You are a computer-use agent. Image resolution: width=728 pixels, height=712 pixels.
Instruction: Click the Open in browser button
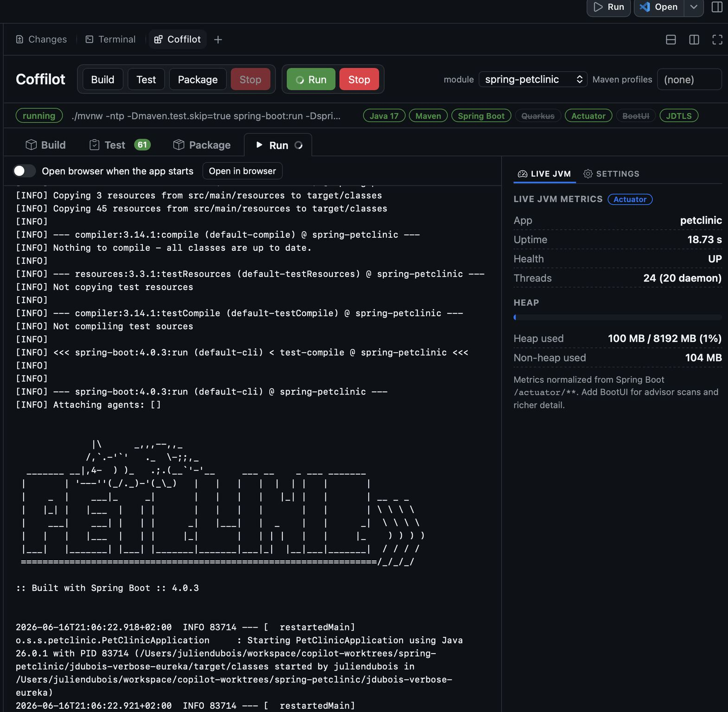[242, 171]
